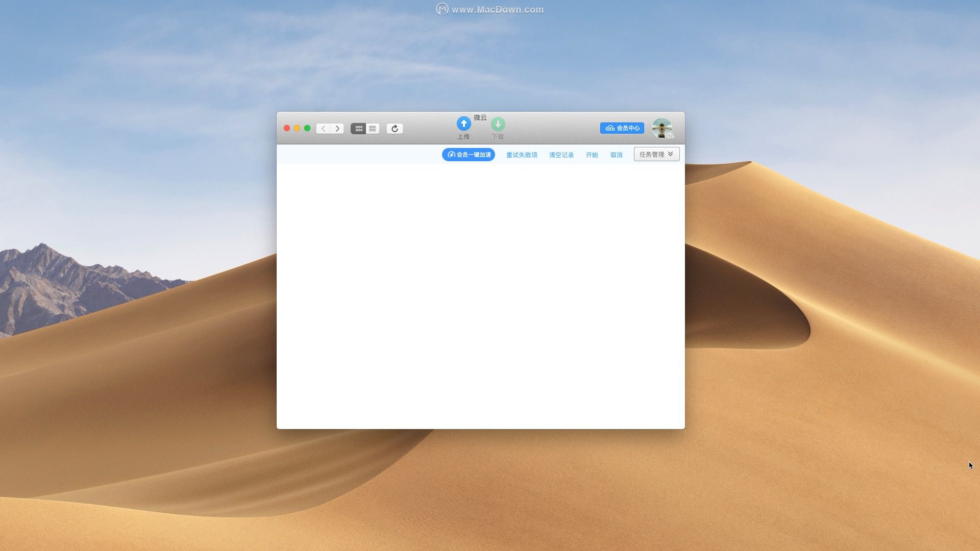Expand the 任务管理 dropdown
The image size is (980, 551).
tap(652, 155)
